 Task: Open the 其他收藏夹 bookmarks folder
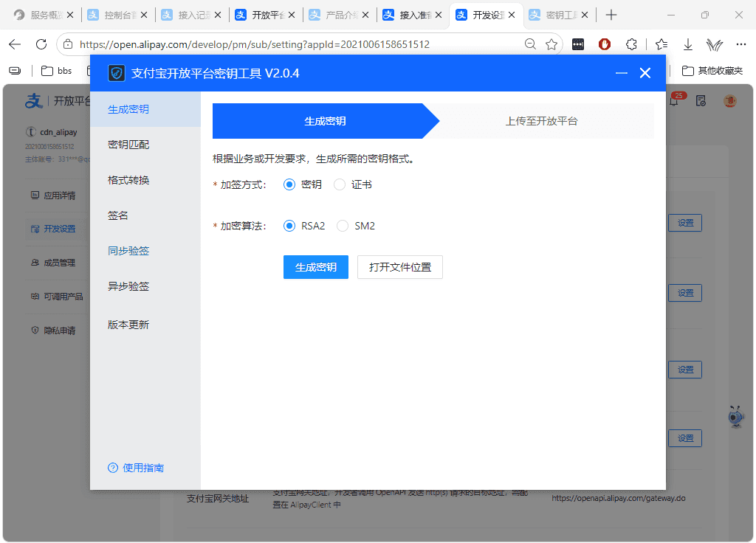pos(712,71)
